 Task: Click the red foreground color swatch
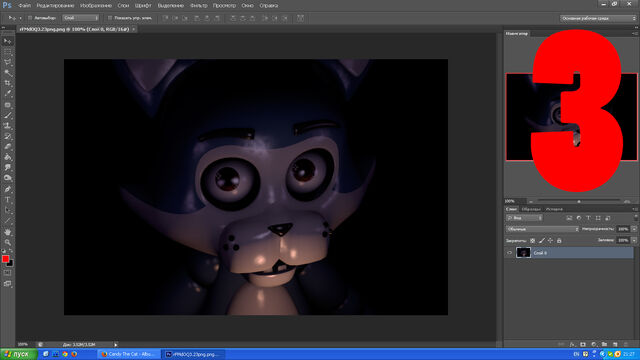(x=5, y=259)
